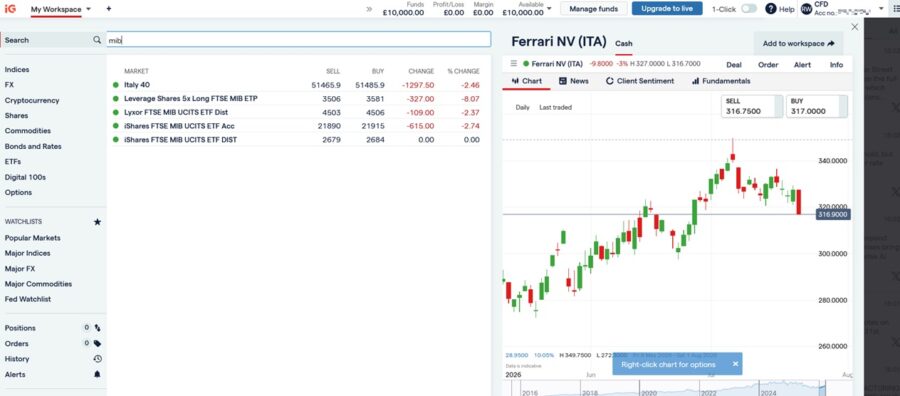The image size is (900, 396).
Task: Open the Deal tab
Action: click(734, 65)
